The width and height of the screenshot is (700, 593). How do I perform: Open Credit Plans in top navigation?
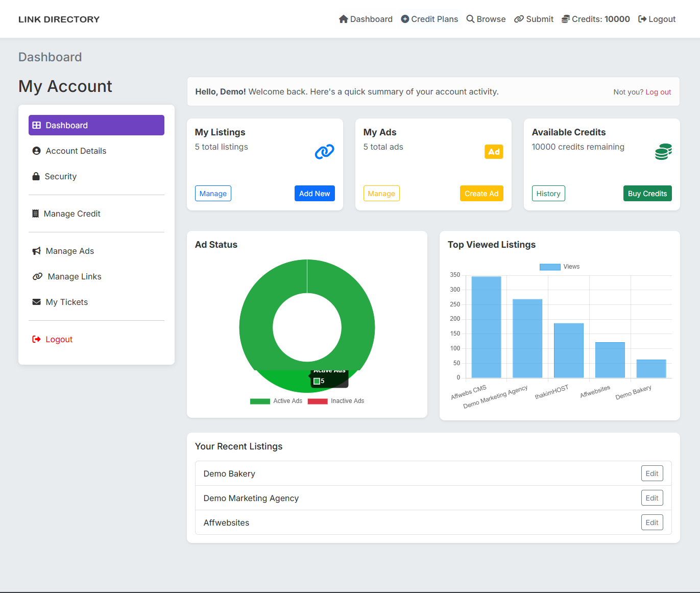tap(429, 19)
